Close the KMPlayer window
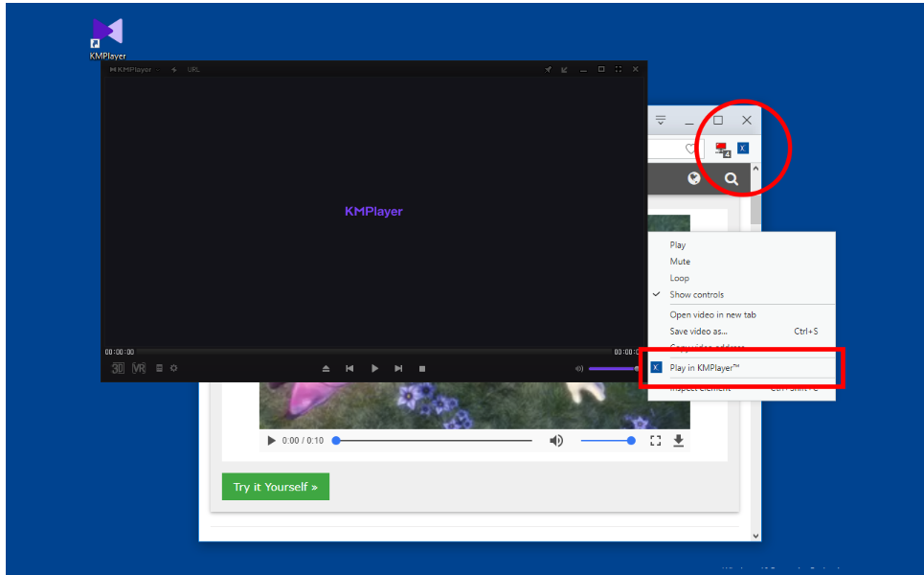This screenshot has height=575, width=924. point(635,69)
